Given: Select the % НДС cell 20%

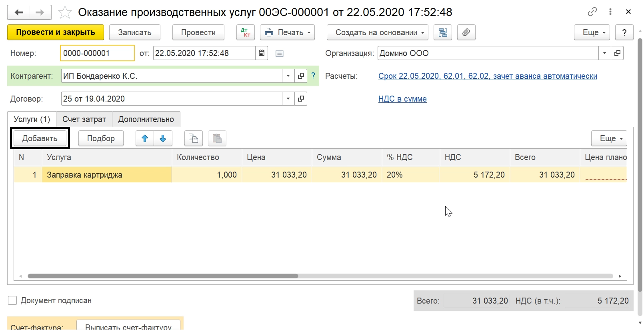Looking at the screenshot, I should click(411, 175).
